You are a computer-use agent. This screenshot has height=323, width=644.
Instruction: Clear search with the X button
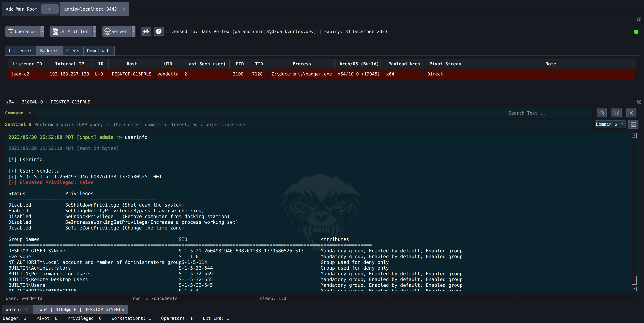(x=631, y=113)
